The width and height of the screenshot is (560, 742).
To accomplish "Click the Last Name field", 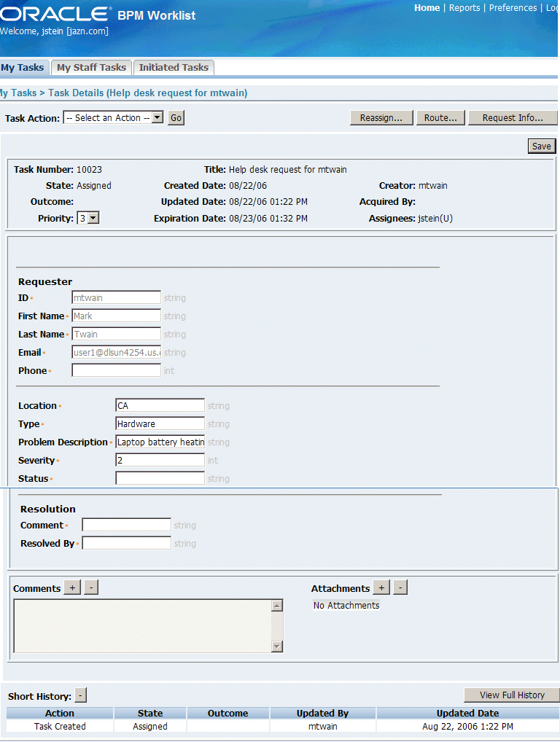I will [x=117, y=334].
